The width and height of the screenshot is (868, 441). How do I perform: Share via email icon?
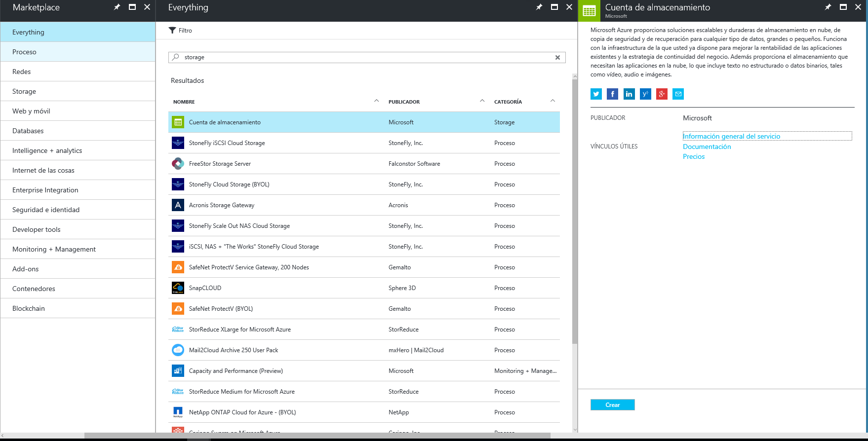click(678, 94)
